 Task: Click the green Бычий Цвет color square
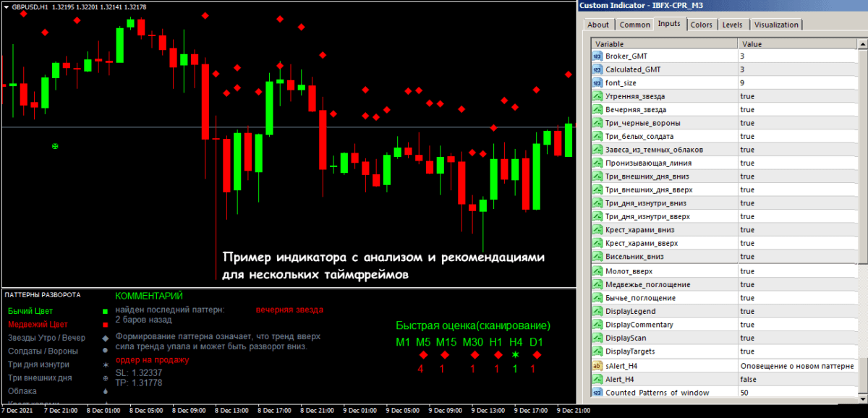tap(106, 311)
